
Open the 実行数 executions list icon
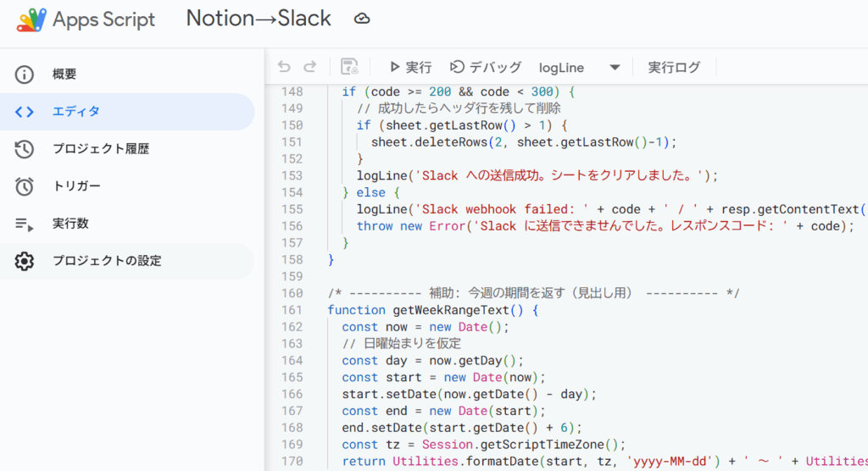click(25, 224)
